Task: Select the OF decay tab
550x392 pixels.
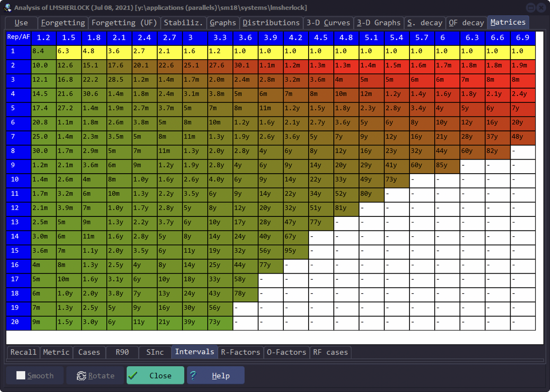Action: 466,23
